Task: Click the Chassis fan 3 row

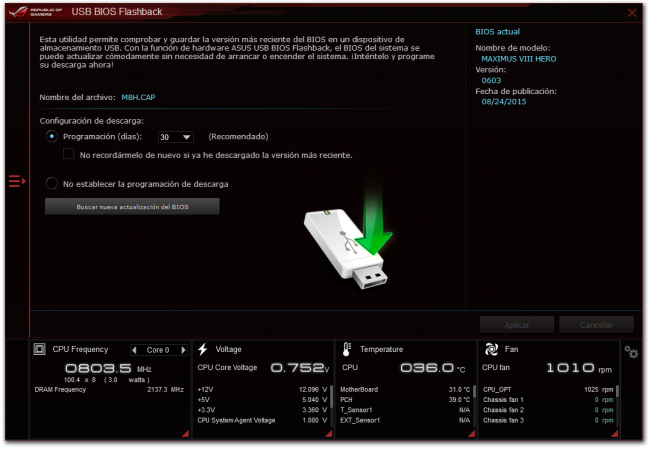Action: pos(548,420)
